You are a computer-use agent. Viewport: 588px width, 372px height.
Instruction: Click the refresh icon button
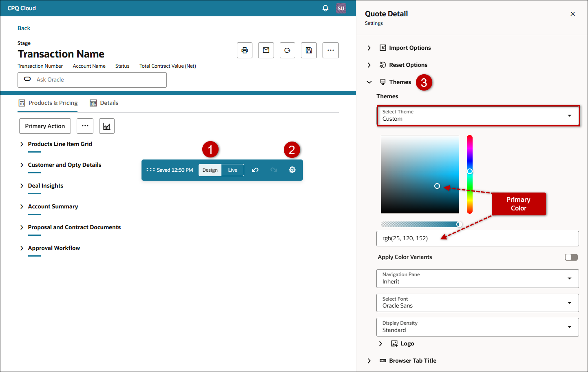point(287,50)
